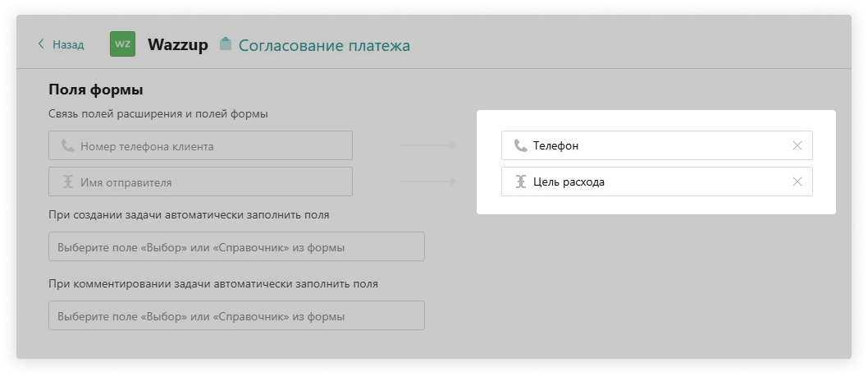Click the arrow next to Имя отправителя
The image size is (868, 377).
point(427,182)
